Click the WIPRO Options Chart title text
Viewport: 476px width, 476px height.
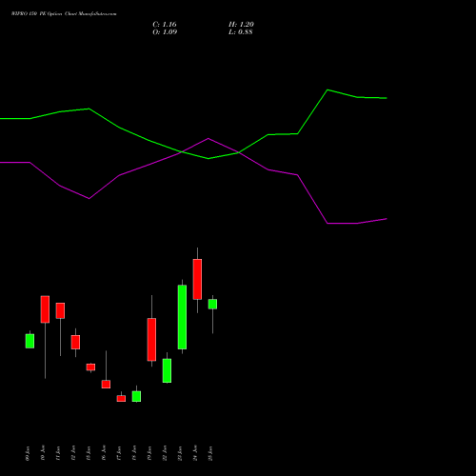64,14
